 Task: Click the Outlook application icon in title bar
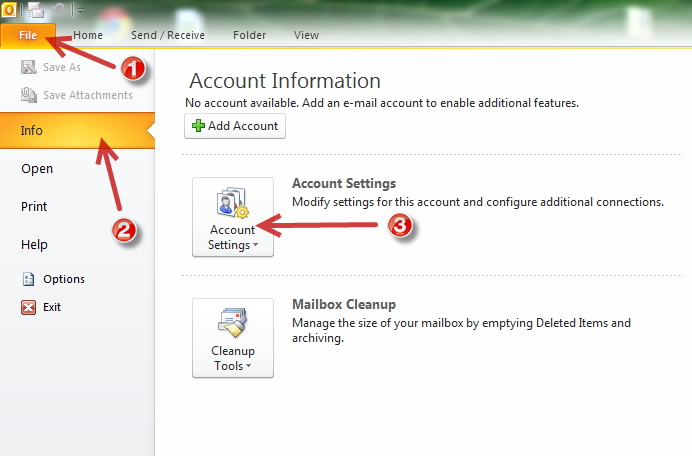(8, 9)
